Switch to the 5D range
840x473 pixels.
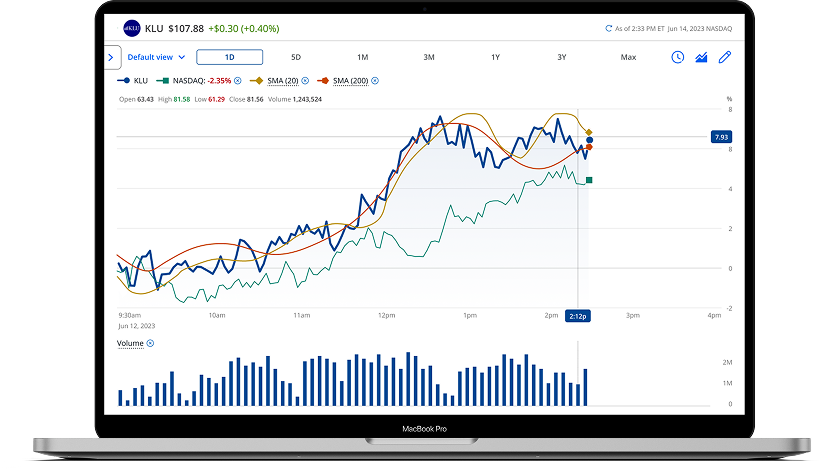click(296, 57)
